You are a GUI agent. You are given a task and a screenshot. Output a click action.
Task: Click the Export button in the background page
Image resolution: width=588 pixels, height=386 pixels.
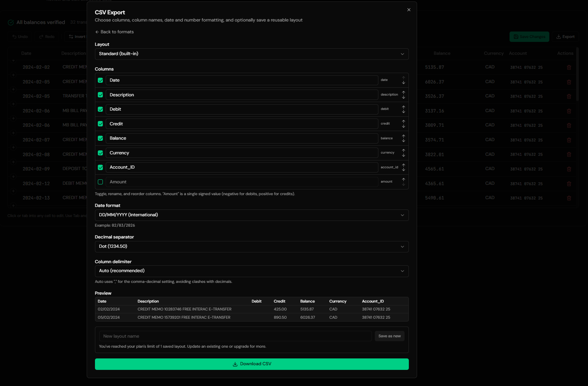click(565, 37)
